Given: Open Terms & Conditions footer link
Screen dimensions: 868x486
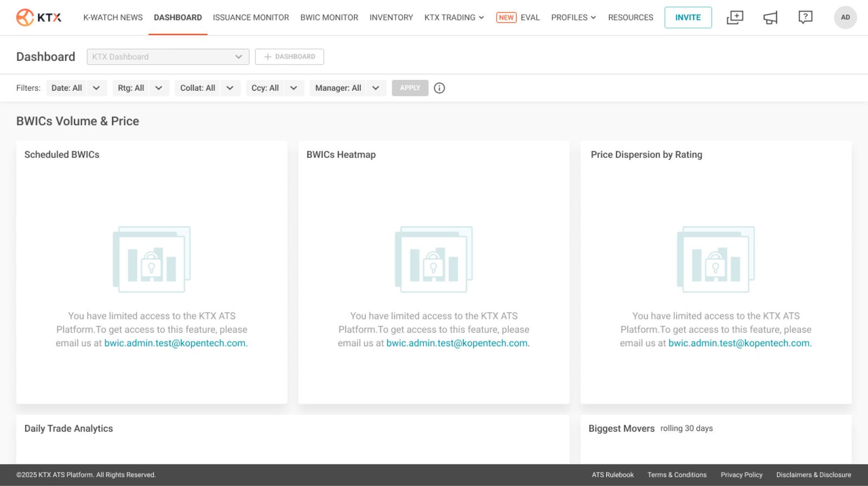Looking at the screenshot, I should [x=677, y=475].
